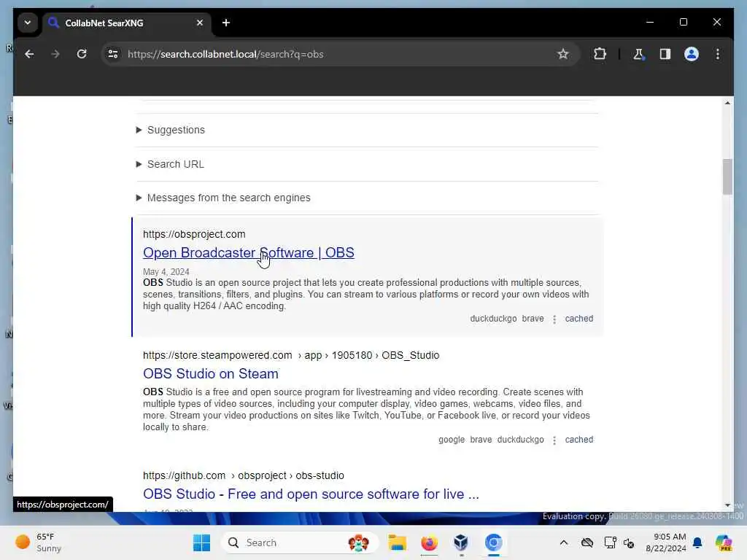Screen dimensions: 747x560
Task: Click the 'google' engine label on Steam result
Action: pyautogui.click(x=452, y=440)
